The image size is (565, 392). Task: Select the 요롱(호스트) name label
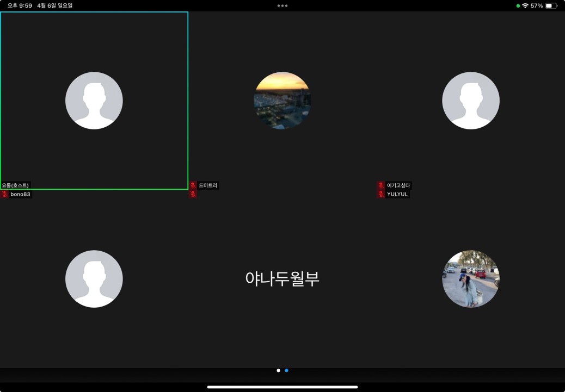pos(15,185)
